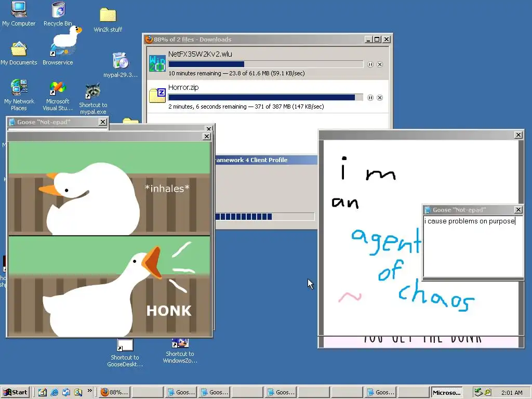
Task: Switch to the Microso... taskbar button
Action: [x=446, y=392]
